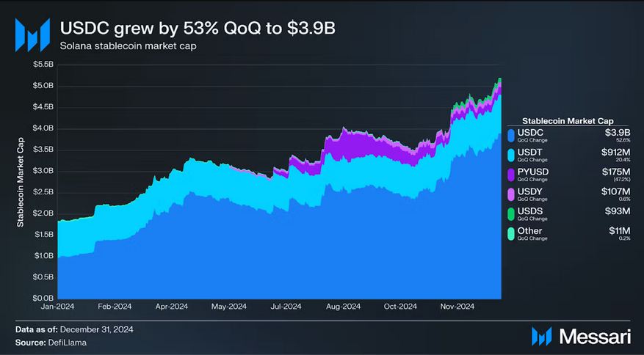Click the $175M PYUSD value
The height and width of the screenshot is (355, 644).
tap(616, 172)
